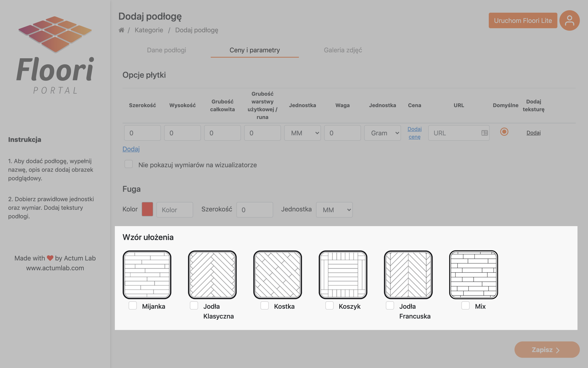Image resolution: width=588 pixels, height=368 pixels.
Task: Click the Zapisz save button
Action: tap(547, 349)
